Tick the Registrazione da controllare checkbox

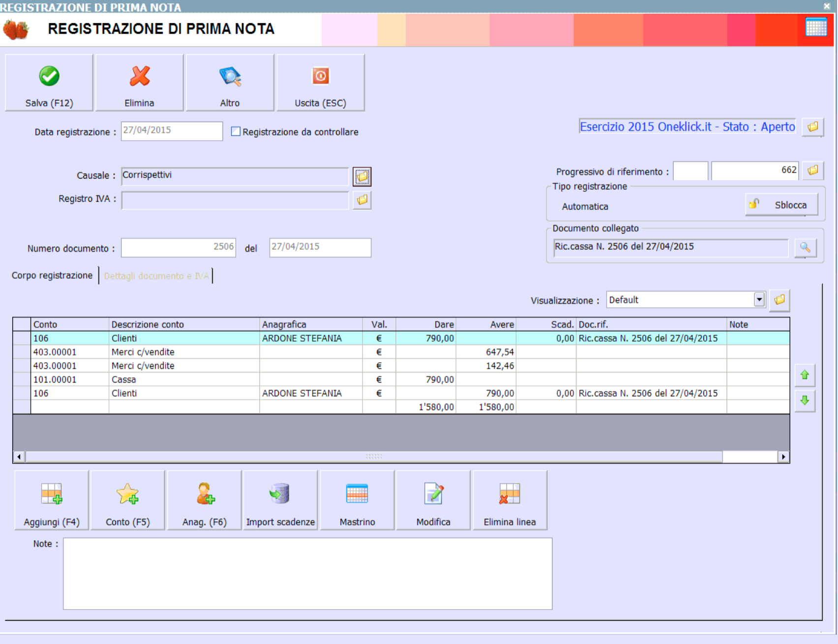[236, 132]
